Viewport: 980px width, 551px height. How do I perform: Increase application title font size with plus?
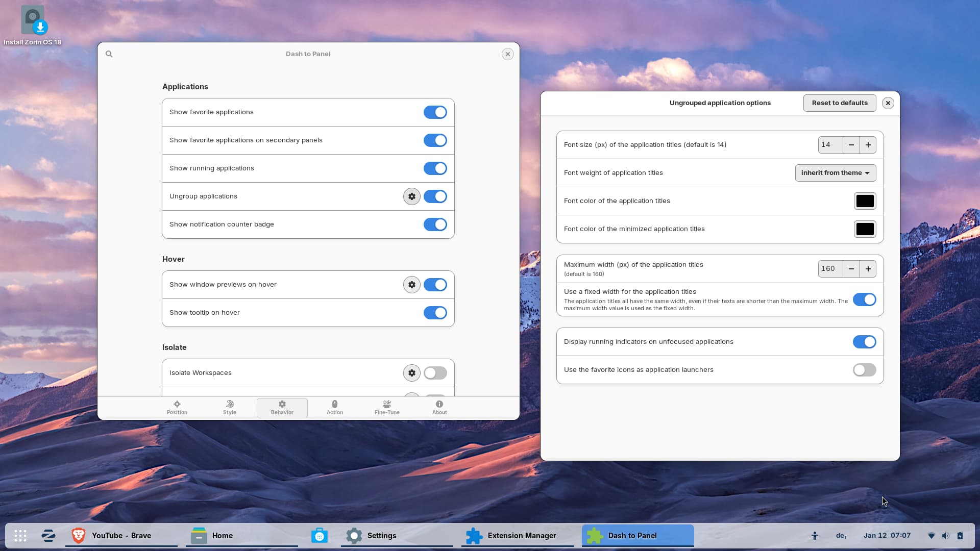coord(868,145)
